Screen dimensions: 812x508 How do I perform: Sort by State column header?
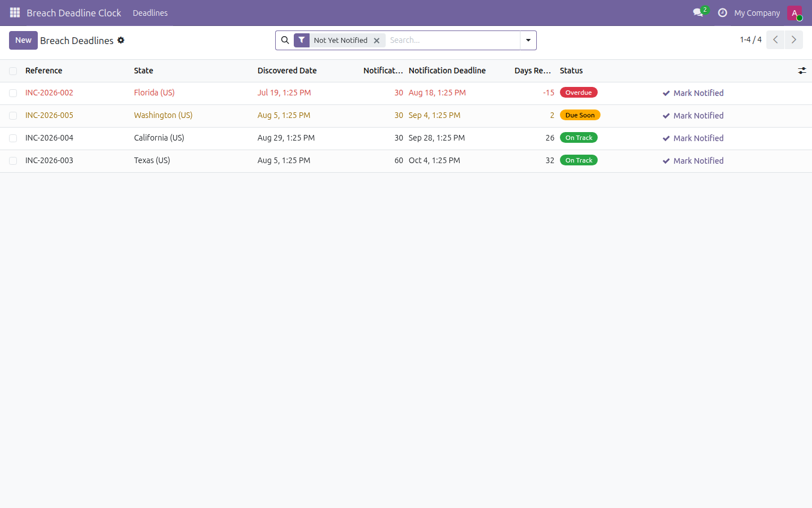pyautogui.click(x=143, y=71)
